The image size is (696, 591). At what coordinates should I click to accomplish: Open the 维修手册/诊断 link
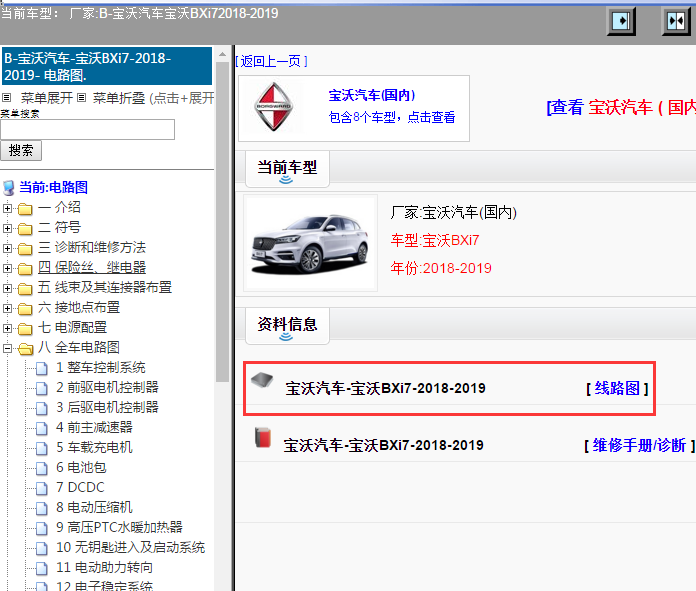pos(639,445)
